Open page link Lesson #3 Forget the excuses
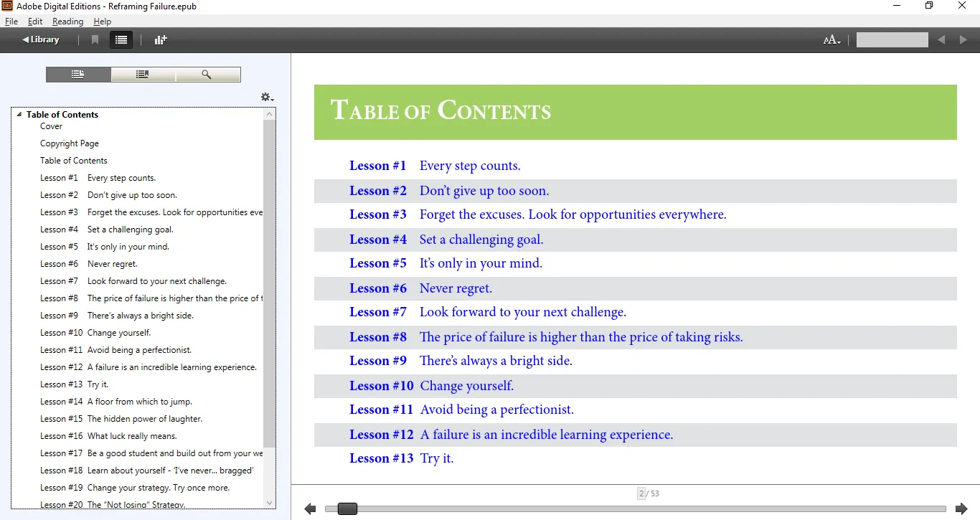Viewport: 980px width, 520px height. [538, 214]
